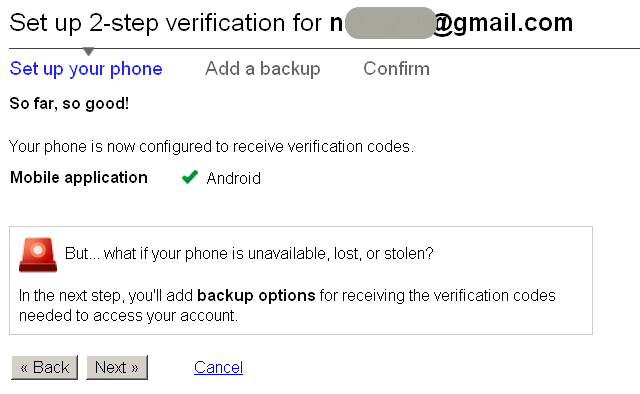Click the grey redacted area in email
The height and width of the screenshot is (394, 640).
pyautogui.click(x=390, y=23)
